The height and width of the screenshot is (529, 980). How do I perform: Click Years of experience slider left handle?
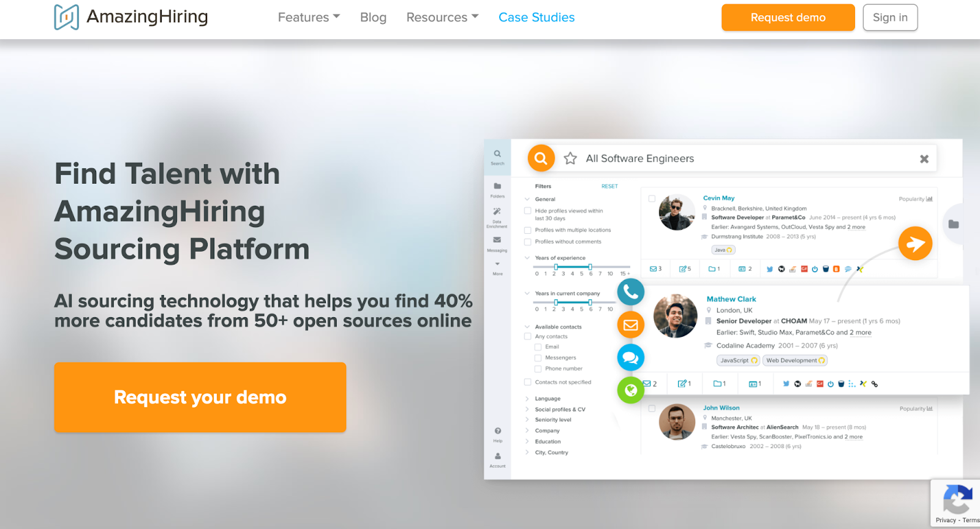556,267
